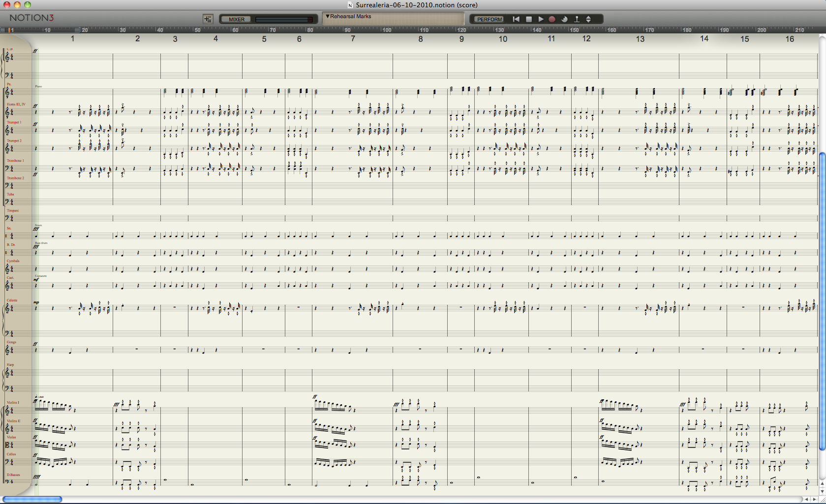Select the Timpani staff label

(x=12, y=210)
